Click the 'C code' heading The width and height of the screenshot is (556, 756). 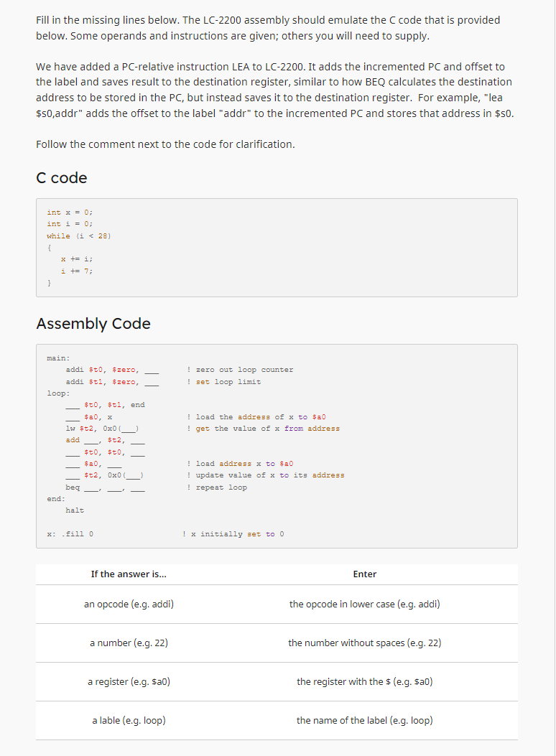click(62, 178)
